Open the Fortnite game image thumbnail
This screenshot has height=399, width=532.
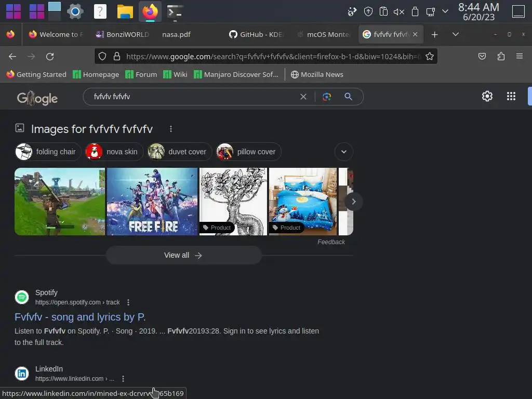pos(60,202)
